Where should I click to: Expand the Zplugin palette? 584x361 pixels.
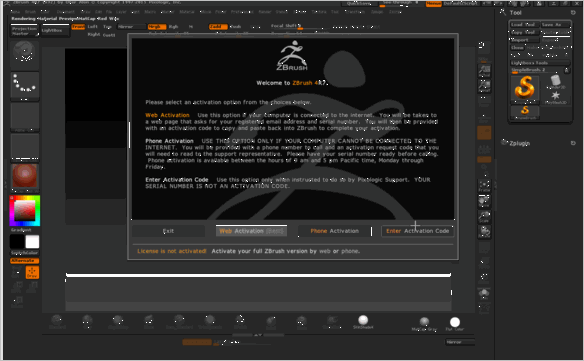pos(520,143)
